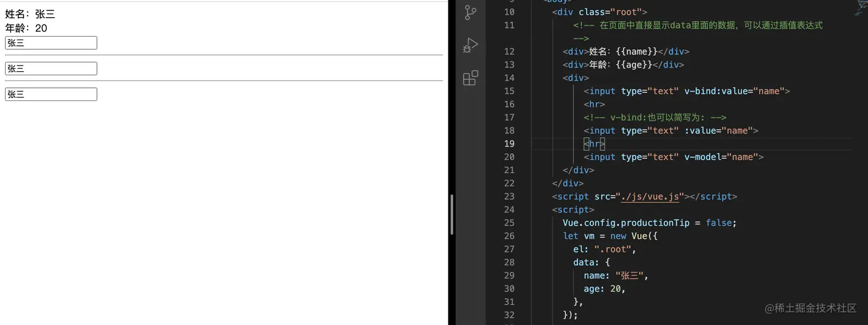Click the age: 20 property line
The height and width of the screenshot is (325, 868).
(x=604, y=289)
